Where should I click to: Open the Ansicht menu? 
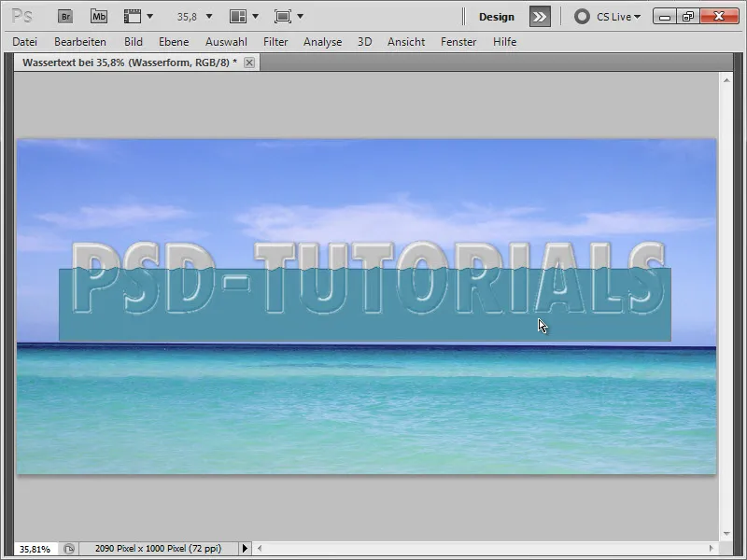tap(406, 42)
